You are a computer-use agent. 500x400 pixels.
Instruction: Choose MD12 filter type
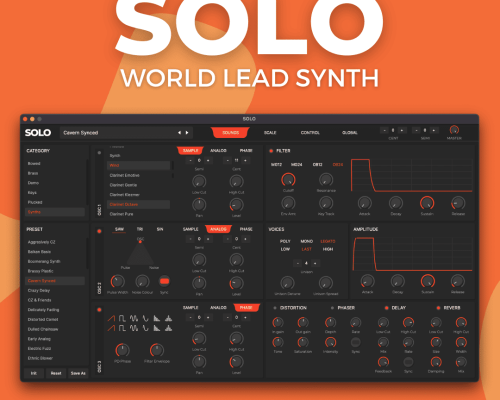[x=276, y=165]
